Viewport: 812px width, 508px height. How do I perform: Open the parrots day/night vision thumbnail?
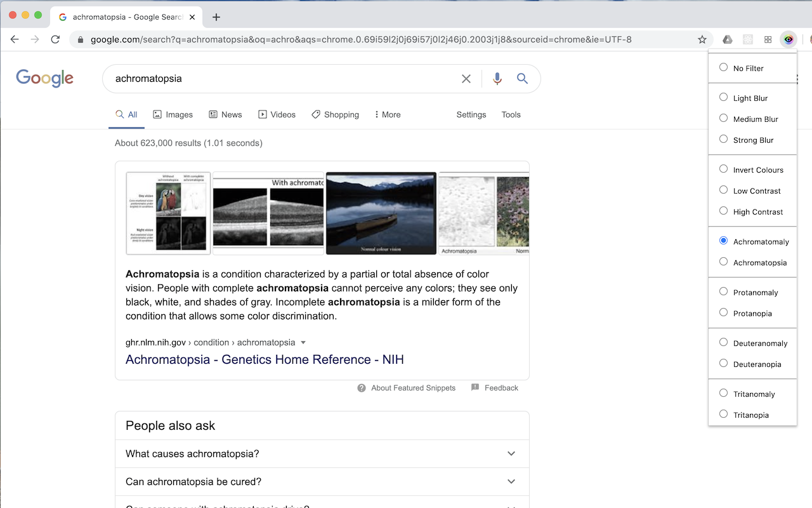(168, 213)
